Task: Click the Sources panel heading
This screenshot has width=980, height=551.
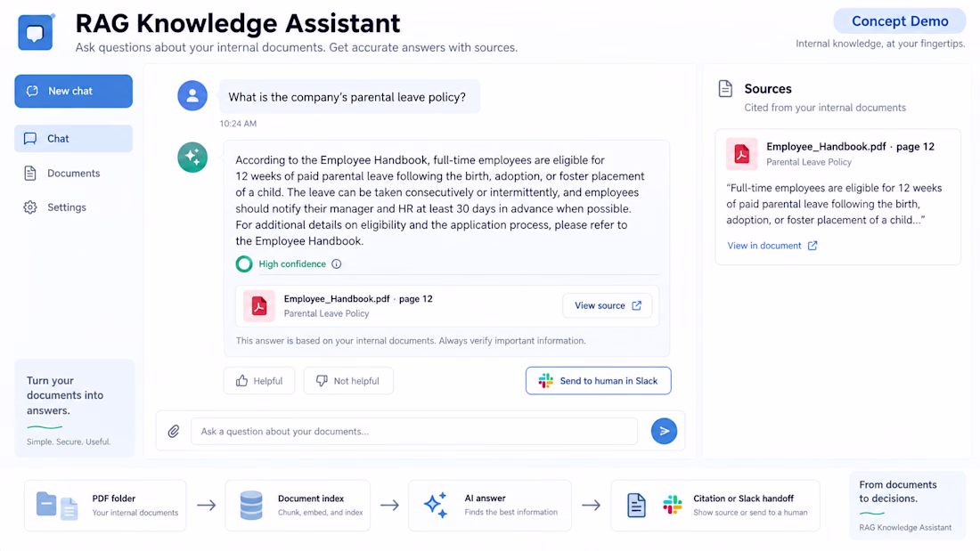Action: coord(767,89)
